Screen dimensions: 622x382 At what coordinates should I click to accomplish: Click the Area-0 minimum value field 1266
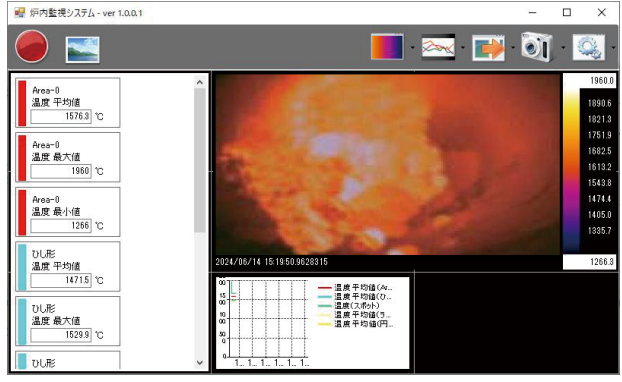[61, 226]
